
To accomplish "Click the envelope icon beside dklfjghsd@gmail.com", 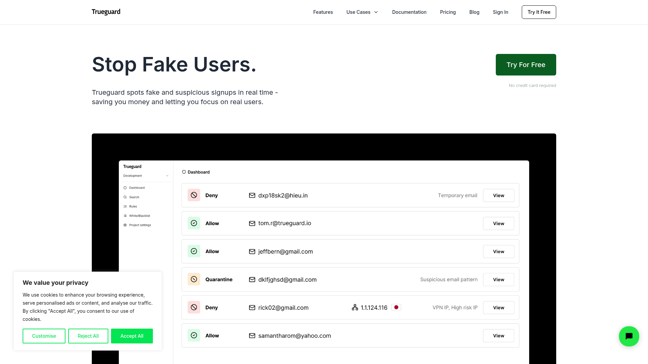I will point(252,280).
